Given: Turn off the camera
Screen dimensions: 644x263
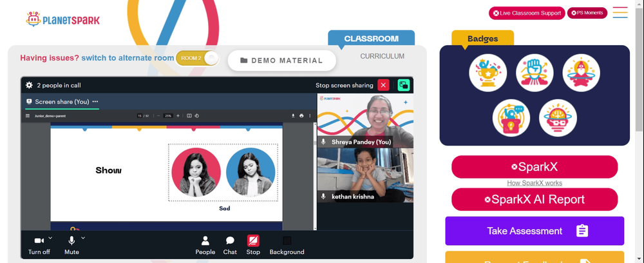Looking at the screenshot, I should (39, 245).
